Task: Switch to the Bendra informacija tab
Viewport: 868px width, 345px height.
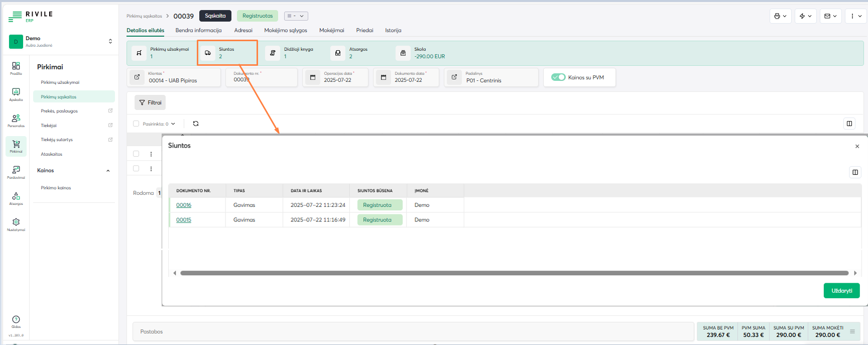Action: [x=198, y=30]
